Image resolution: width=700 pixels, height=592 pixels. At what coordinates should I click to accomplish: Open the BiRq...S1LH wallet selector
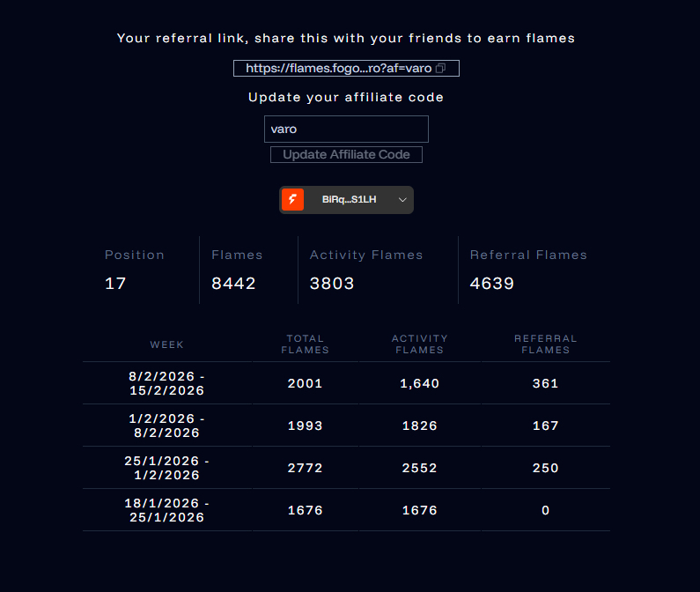[x=350, y=200]
